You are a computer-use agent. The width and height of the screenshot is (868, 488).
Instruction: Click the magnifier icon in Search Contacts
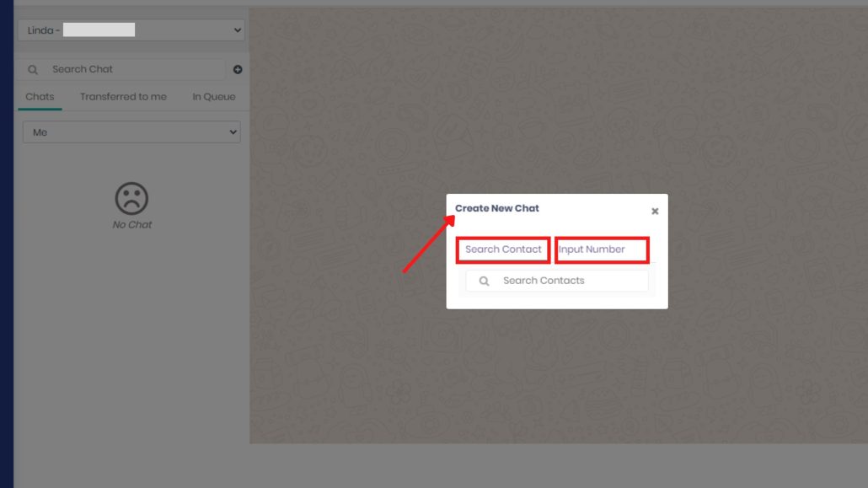click(x=484, y=281)
